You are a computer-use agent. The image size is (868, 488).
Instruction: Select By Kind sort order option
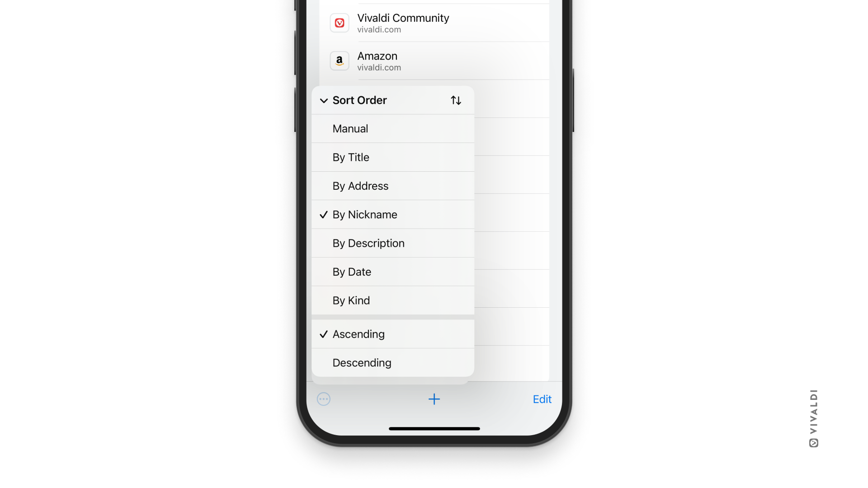coord(393,300)
